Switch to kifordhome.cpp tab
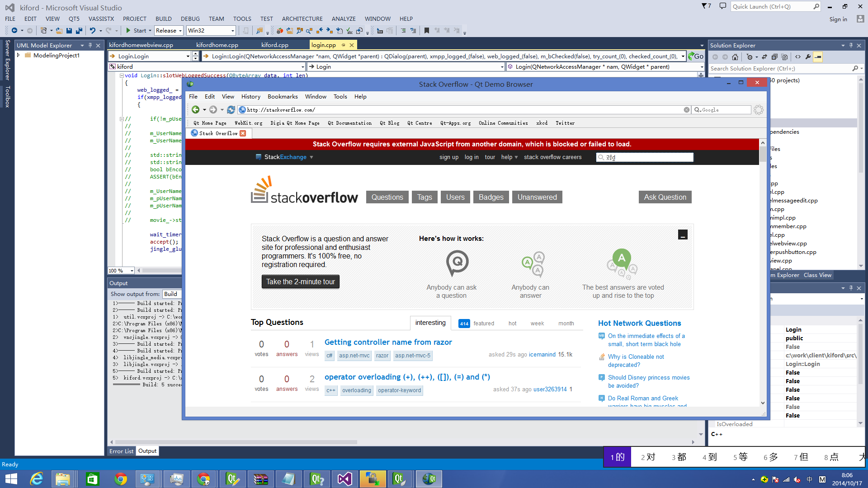Image resolution: width=868 pixels, height=488 pixels. click(x=217, y=45)
